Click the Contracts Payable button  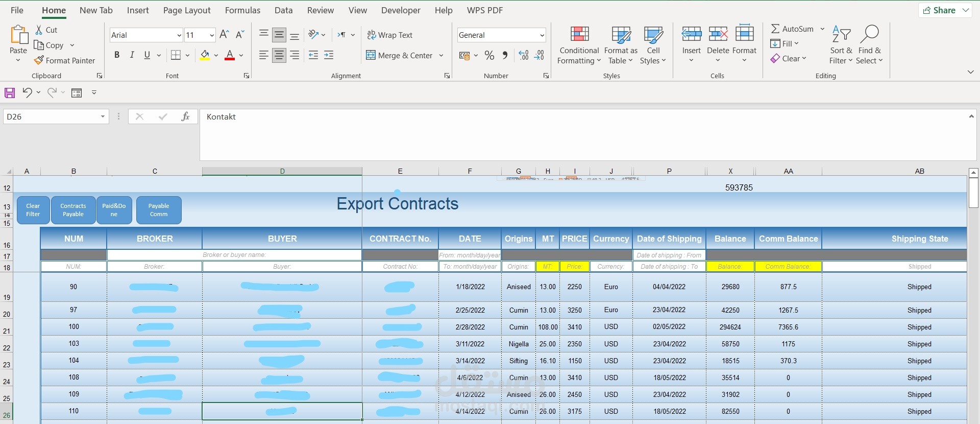point(73,210)
